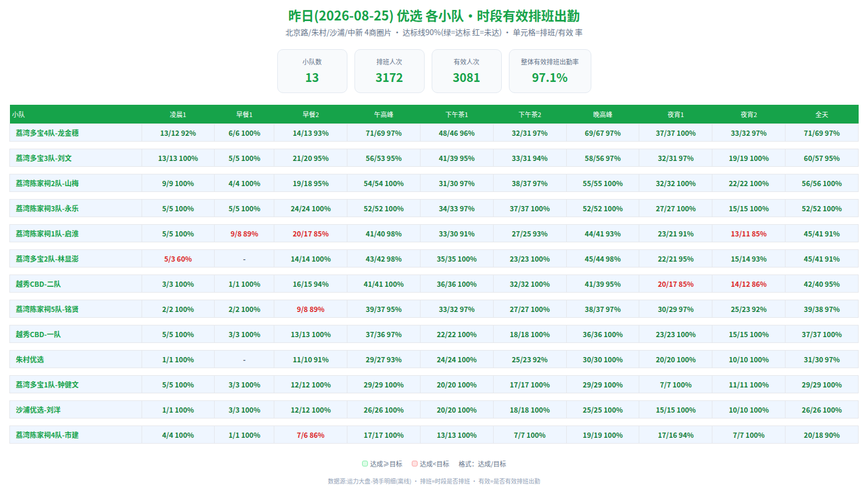This screenshot has height=494, width=868.
Task: Select the 晚高峰 column header
Action: point(602,114)
